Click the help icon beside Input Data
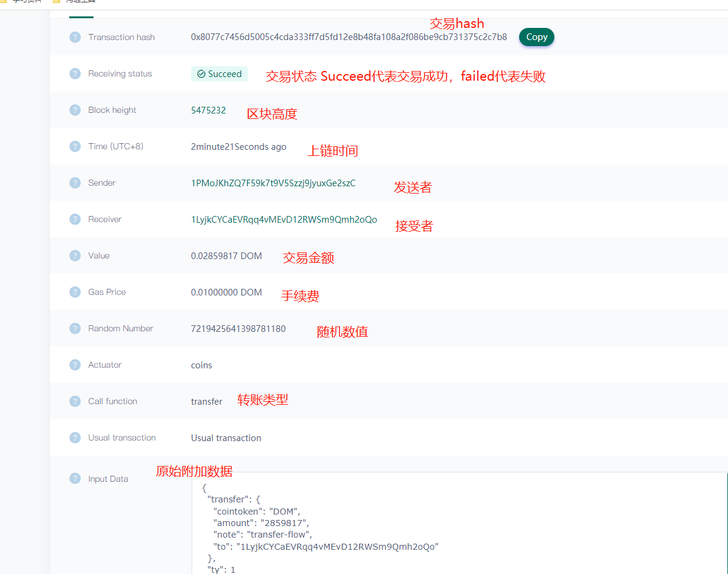 [x=75, y=479]
